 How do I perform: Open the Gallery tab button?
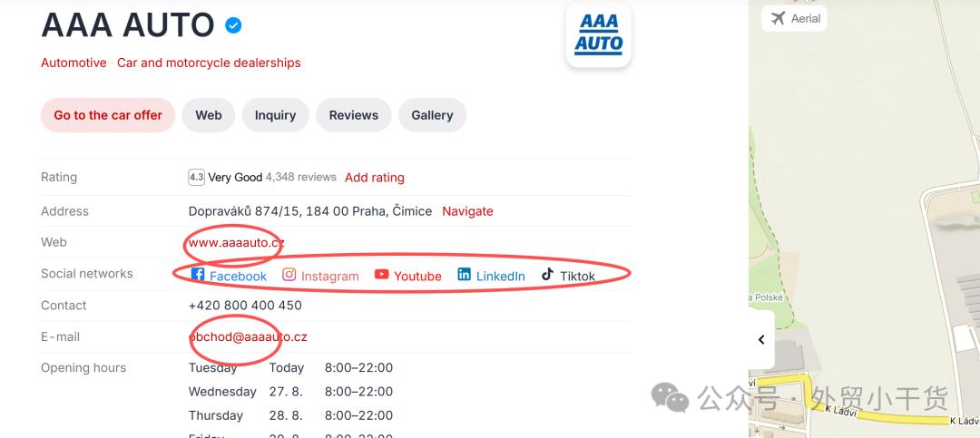432,115
